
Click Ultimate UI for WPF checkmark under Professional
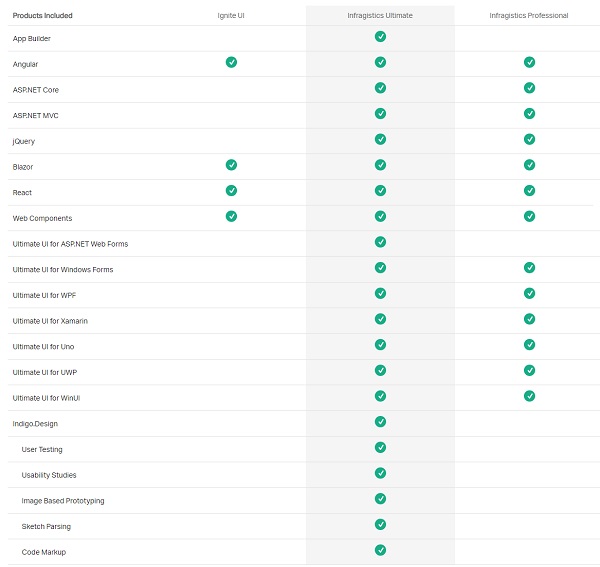(529, 293)
